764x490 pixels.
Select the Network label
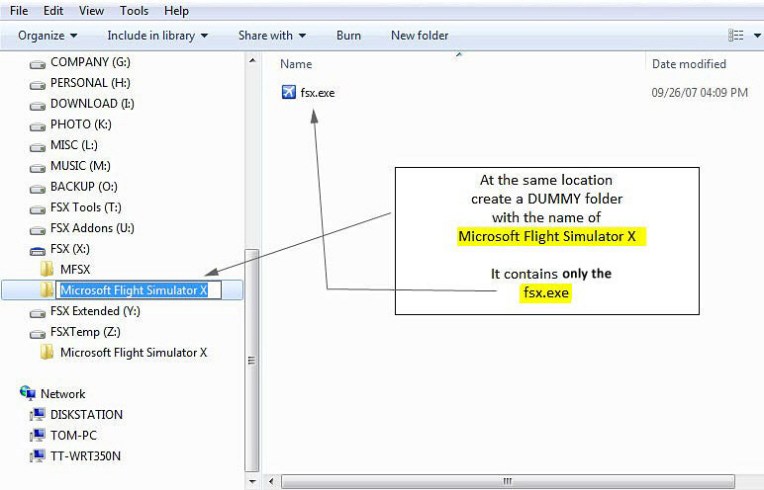(x=62, y=394)
